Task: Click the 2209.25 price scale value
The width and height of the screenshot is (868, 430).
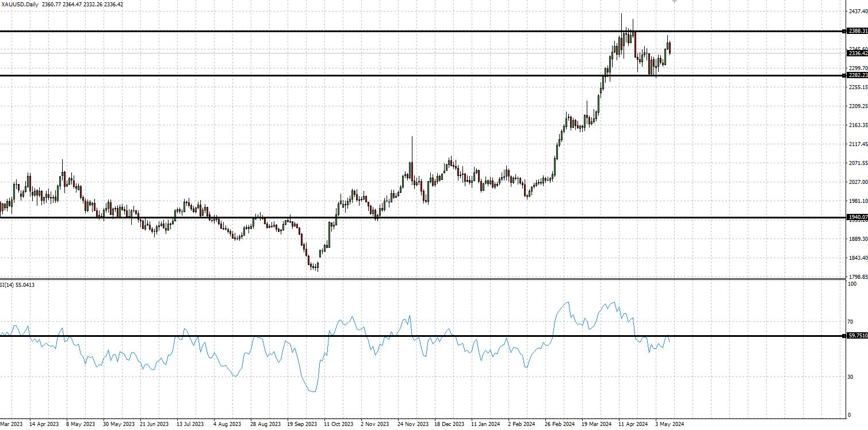Action: tap(857, 106)
